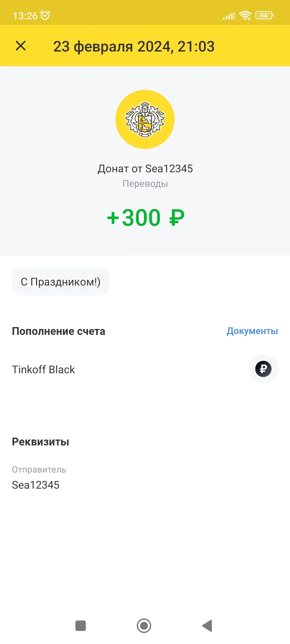Image resolution: width=290 pixels, height=644 pixels.
Task: Tap the +300 ₽ amount
Action: [x=146, y=218]
